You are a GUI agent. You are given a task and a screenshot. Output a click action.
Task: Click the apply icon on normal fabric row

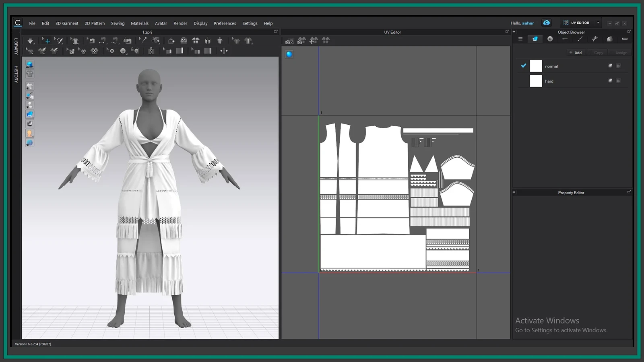pyautogui.click(x=610, y=66)
